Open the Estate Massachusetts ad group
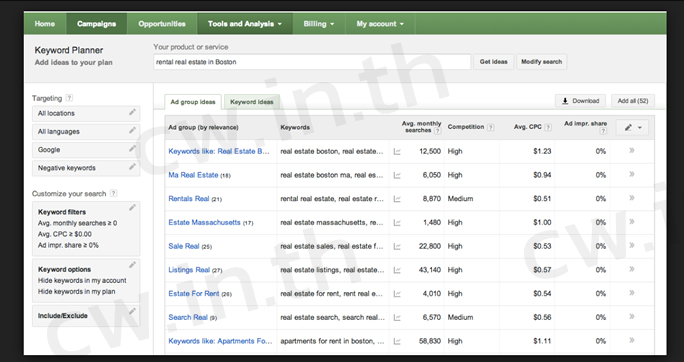This screenshot has height=362, width=684. (x=204, y=222)
